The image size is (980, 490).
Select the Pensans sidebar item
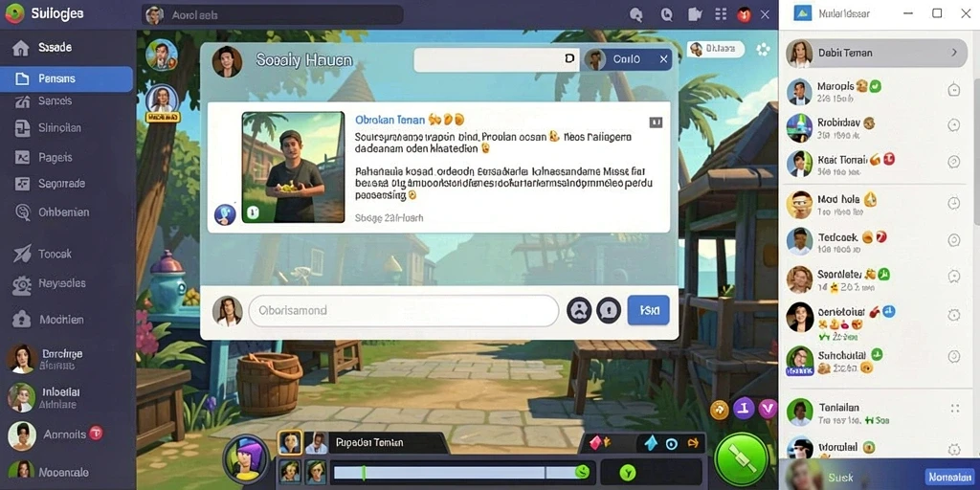point(66,78)
